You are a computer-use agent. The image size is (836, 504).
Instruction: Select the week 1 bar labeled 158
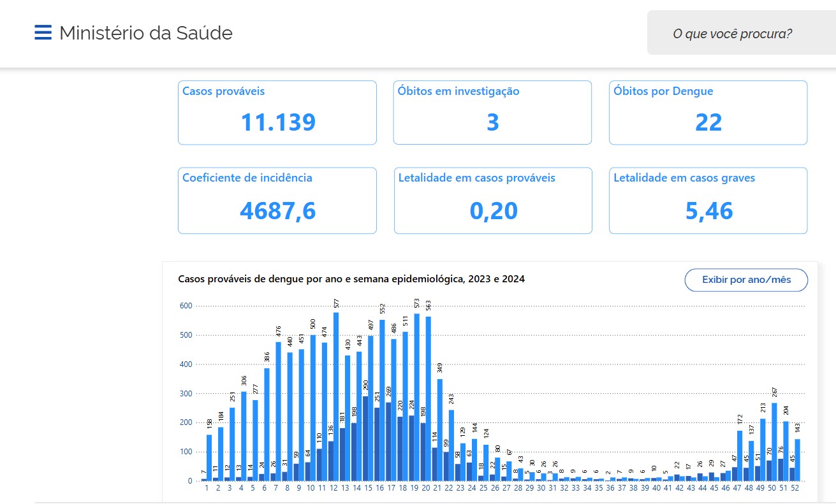tap(209, 458)
